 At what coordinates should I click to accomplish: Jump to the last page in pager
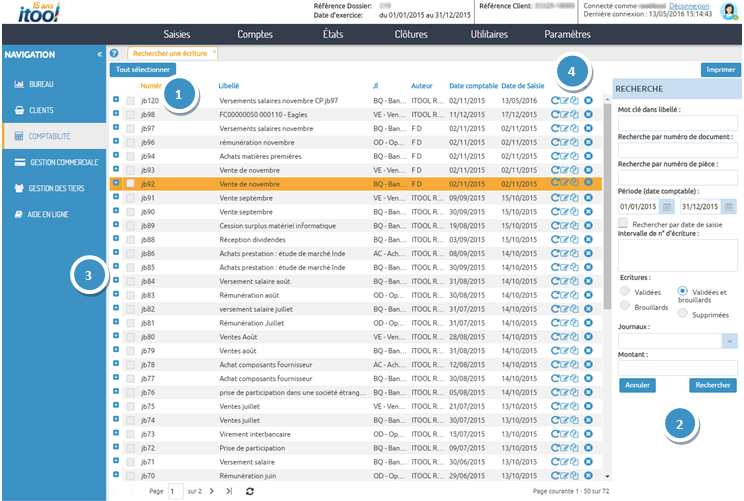[229, 491]
